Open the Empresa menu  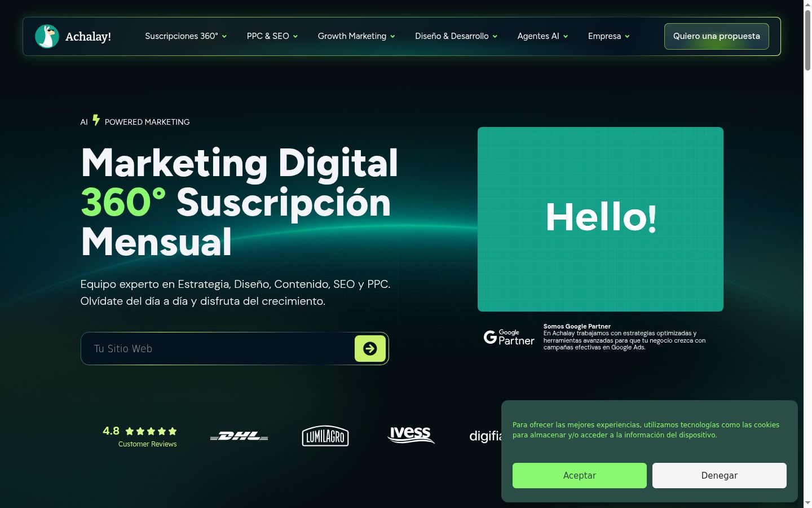604,36
